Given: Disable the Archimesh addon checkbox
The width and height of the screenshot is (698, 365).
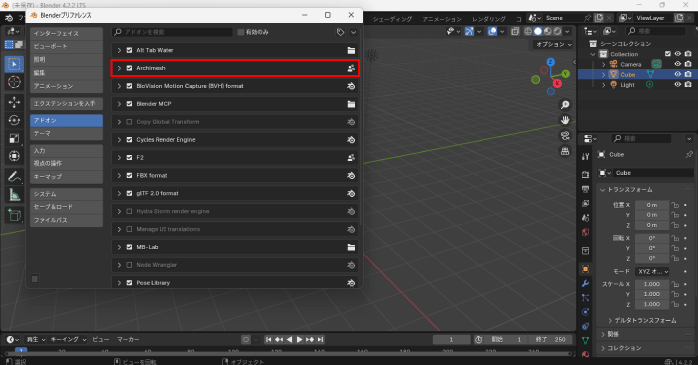Looking at the screenshot, I should click(130, 68).
